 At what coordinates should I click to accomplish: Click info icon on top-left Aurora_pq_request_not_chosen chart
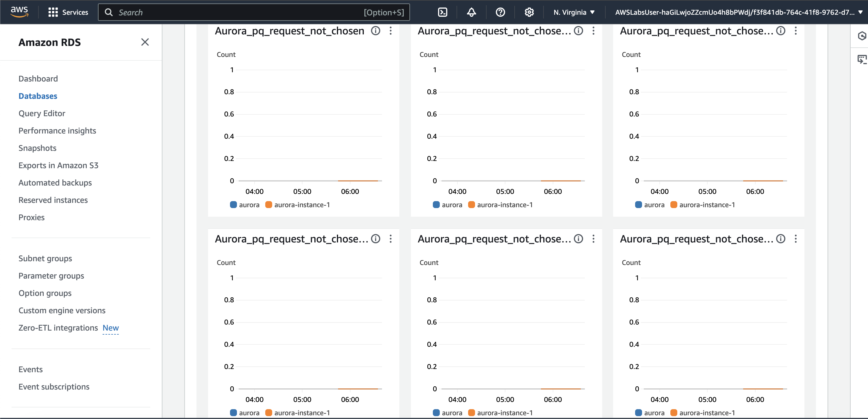(x=375, y=31)
